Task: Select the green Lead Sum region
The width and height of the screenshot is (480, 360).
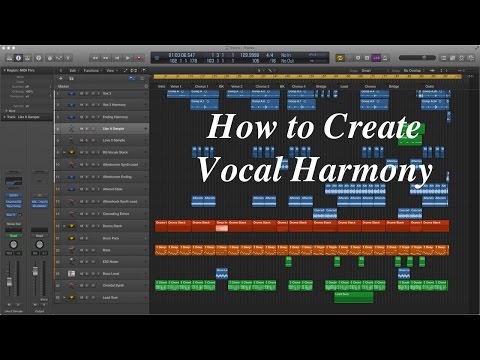Action: point(354,297)
